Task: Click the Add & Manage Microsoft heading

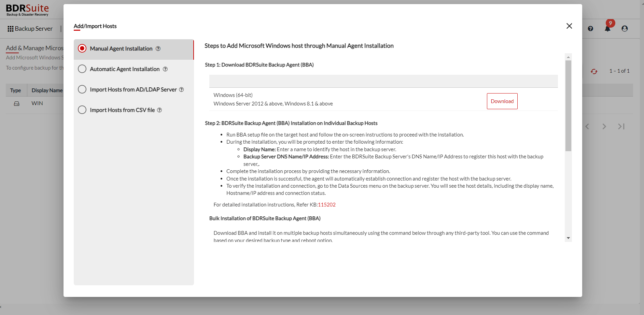Action: (x=35, y=48)
